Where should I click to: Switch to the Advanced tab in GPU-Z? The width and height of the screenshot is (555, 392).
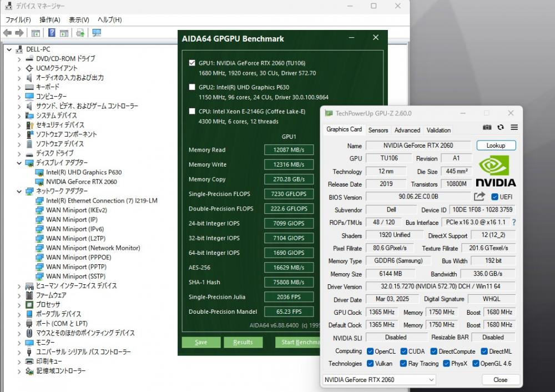pos(407,130)
